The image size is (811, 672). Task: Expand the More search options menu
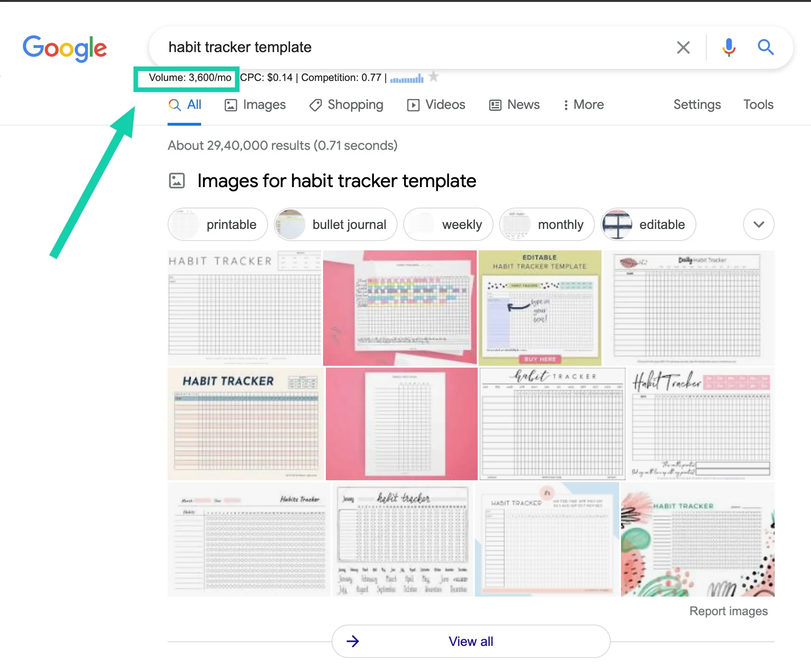pyautogui.click(x=583, y=105)
